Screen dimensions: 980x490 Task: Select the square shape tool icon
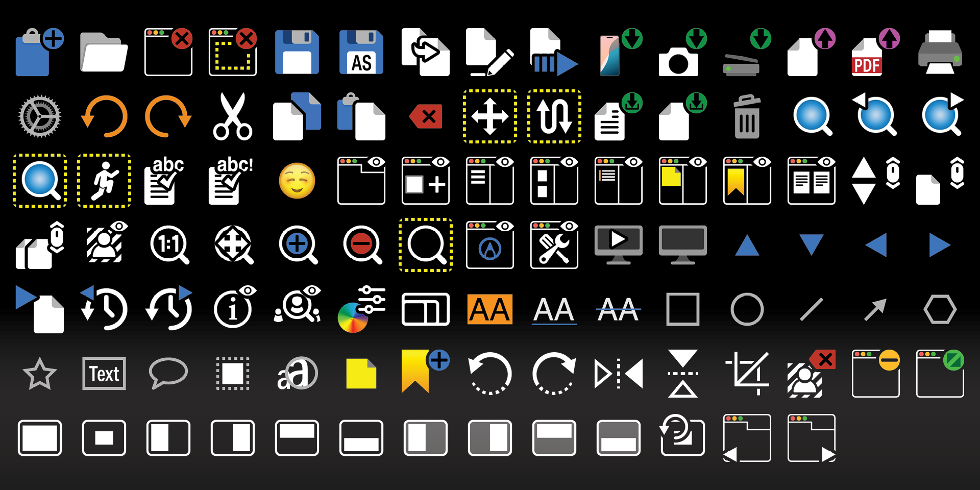pyautogui.click(x=683, y=309)
